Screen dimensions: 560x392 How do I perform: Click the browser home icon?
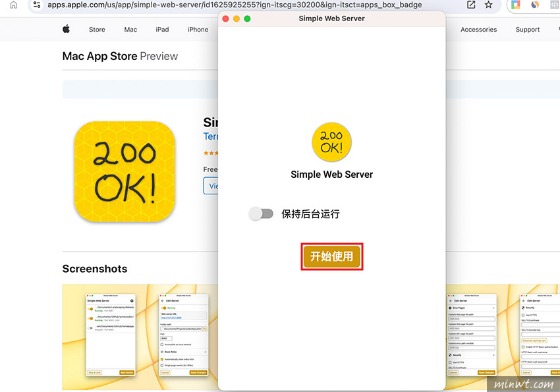pyautogui.click(x=14, y=5)
